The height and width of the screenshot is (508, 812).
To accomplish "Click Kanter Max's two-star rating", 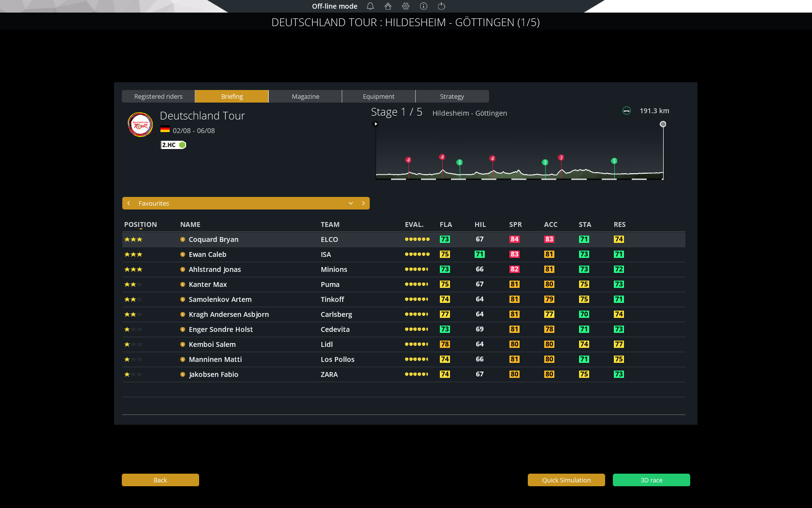I will [133, 284].
